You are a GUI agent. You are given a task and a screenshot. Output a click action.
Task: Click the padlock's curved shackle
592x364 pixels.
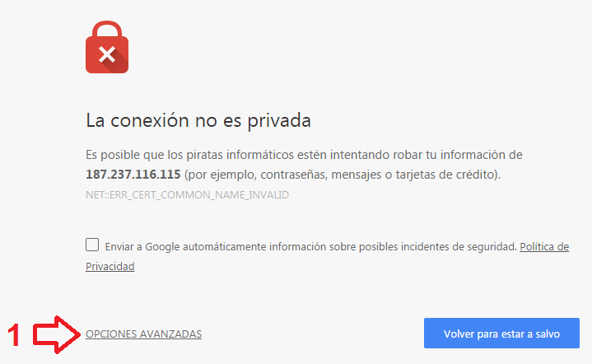coord(107,29)
